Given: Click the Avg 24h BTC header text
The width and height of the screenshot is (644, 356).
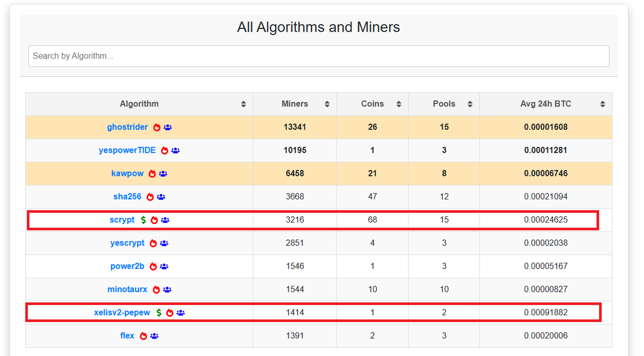Looking at the screenshot, I should pos(546,104).
